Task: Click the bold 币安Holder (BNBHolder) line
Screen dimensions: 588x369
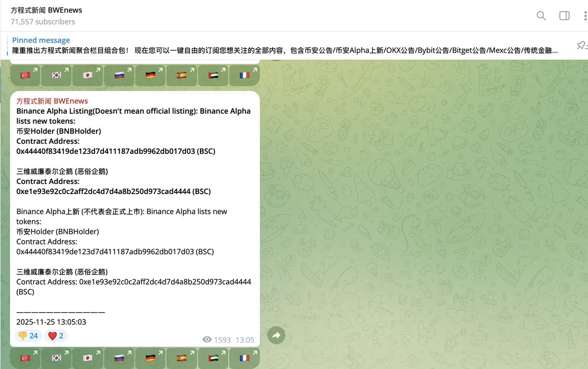Action: [x=59, y=131]
